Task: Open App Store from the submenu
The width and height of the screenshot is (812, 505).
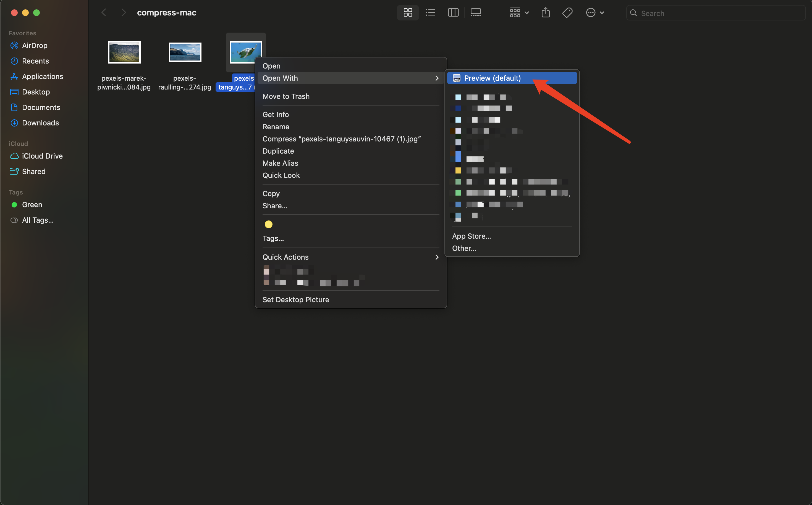Action: coord(472,236)
